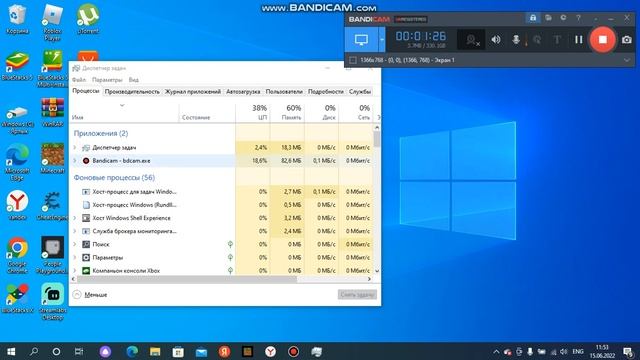Stop the Bandicam recording
Image resolution: width=640 pixels, height=360 pixels.
(x=602, y=40)
